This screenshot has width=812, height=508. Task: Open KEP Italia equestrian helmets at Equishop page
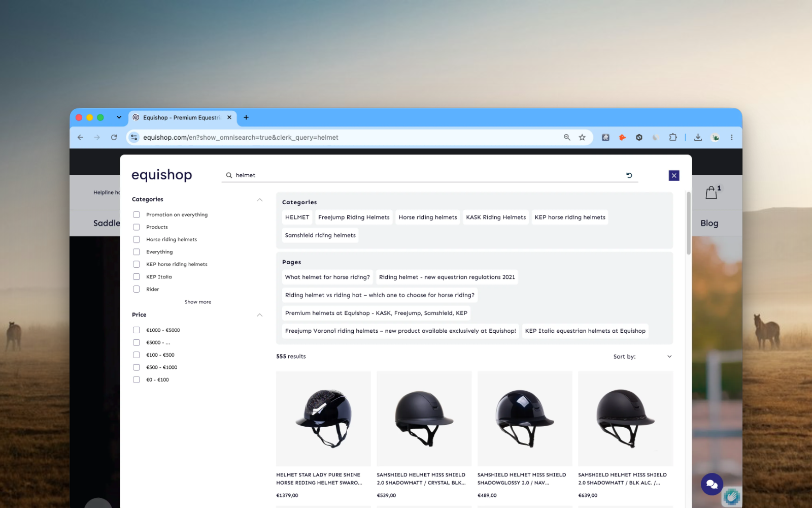(585, 331)
